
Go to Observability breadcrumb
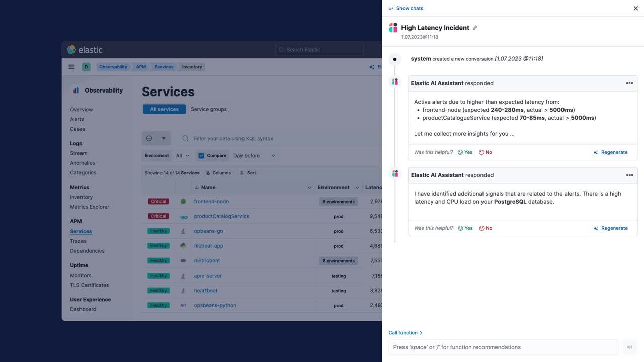(x=113, y=67)
